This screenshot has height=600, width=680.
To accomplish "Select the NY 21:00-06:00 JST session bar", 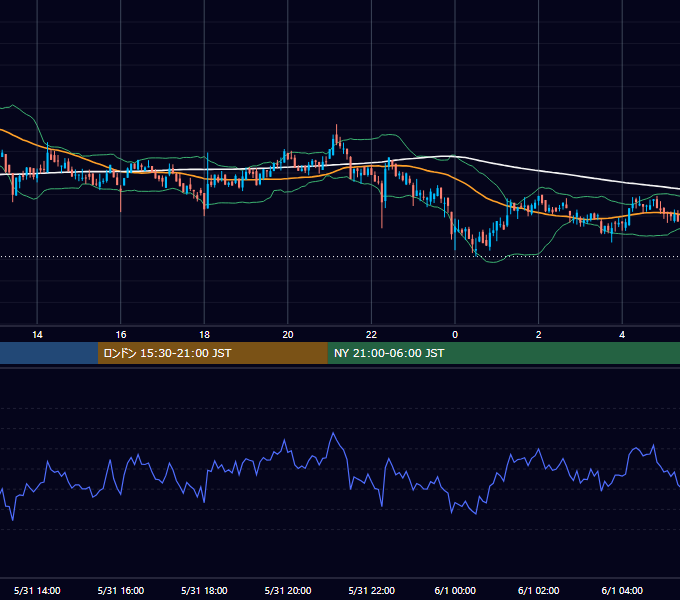I will pos(503,353).
